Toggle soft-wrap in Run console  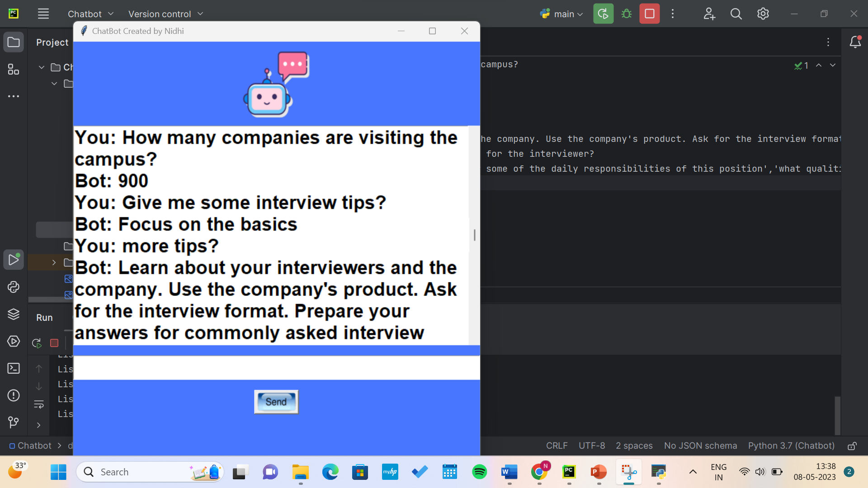point(39,404)
